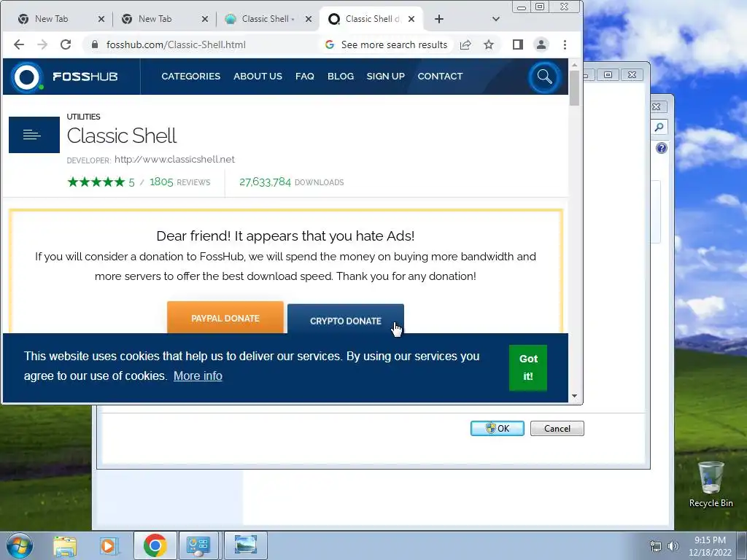
Task: Click the page scrollbar down arrow
Action: [575, 396]
